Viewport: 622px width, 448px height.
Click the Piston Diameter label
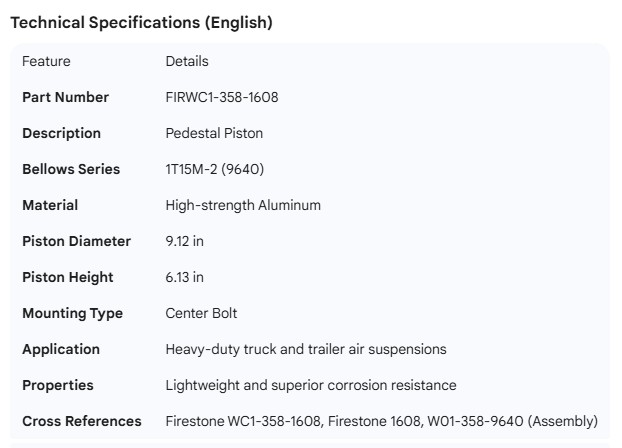click(x=76, y=241)
